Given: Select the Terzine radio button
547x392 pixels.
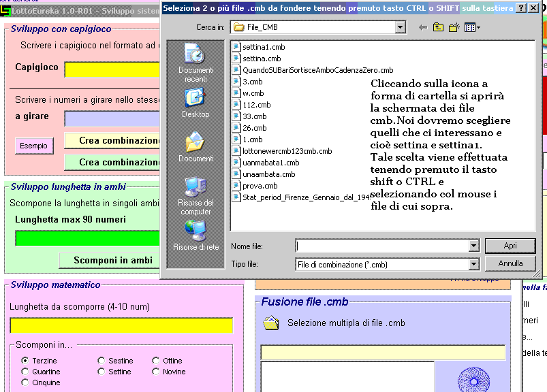Looking at the screenshot, I should coord(25,360).
